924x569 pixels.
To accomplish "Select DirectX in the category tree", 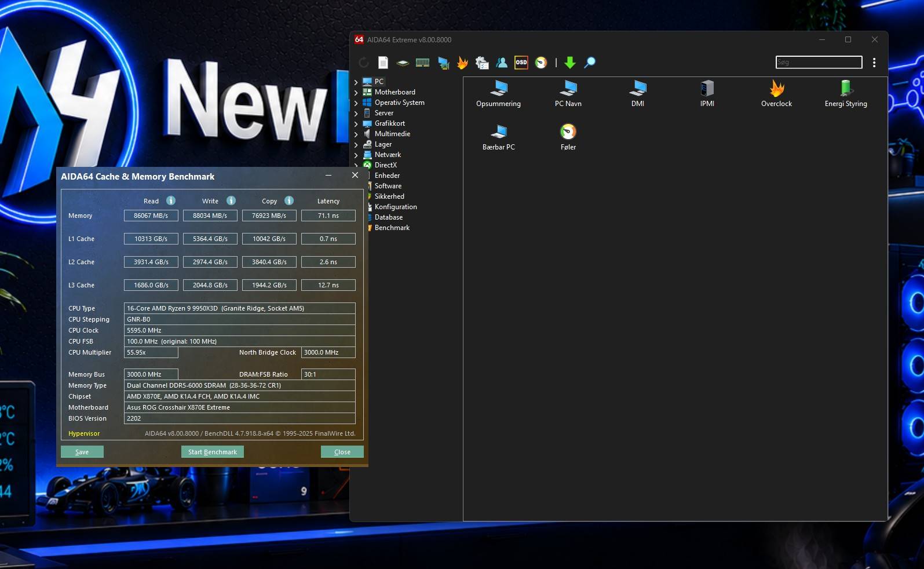I will coord(385,165).
